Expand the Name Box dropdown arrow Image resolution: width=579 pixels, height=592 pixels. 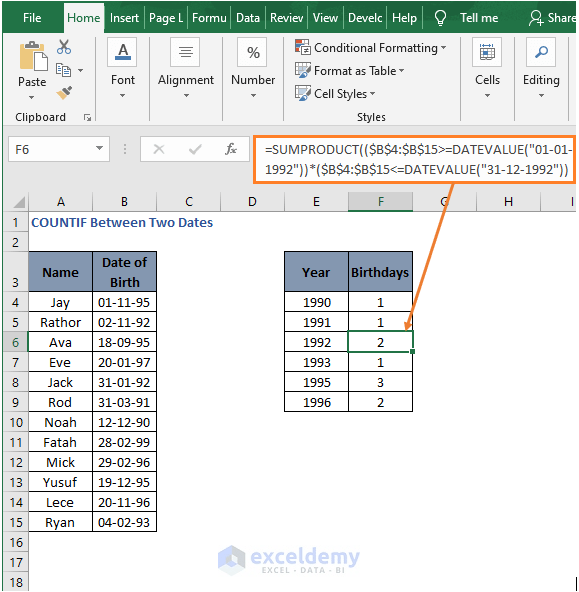tap(99, 148)
